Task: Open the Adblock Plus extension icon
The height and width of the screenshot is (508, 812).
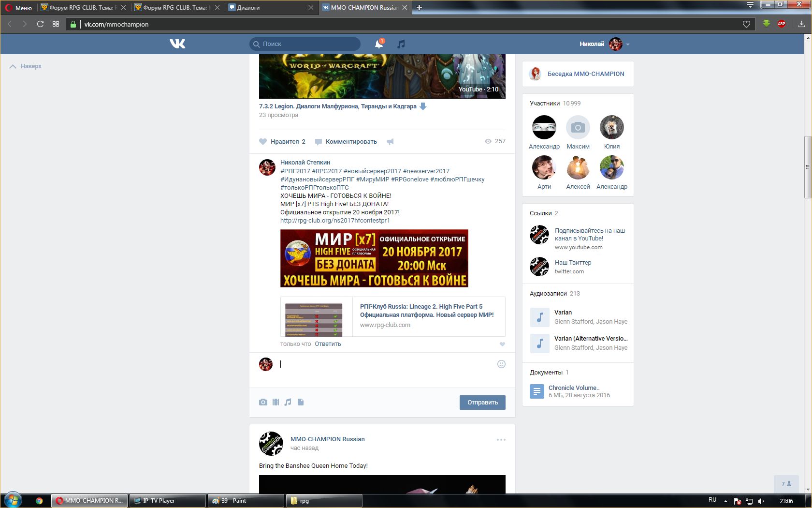Action: point(781,24)
